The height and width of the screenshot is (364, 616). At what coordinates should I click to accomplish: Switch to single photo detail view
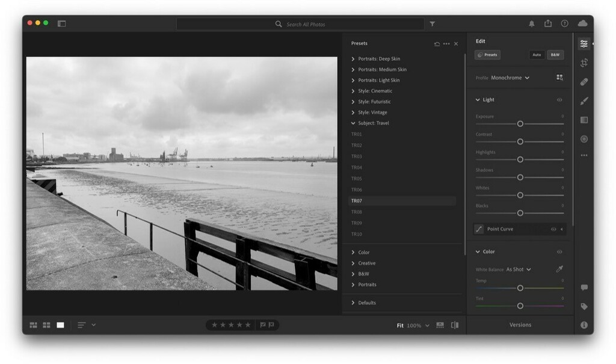60,325
